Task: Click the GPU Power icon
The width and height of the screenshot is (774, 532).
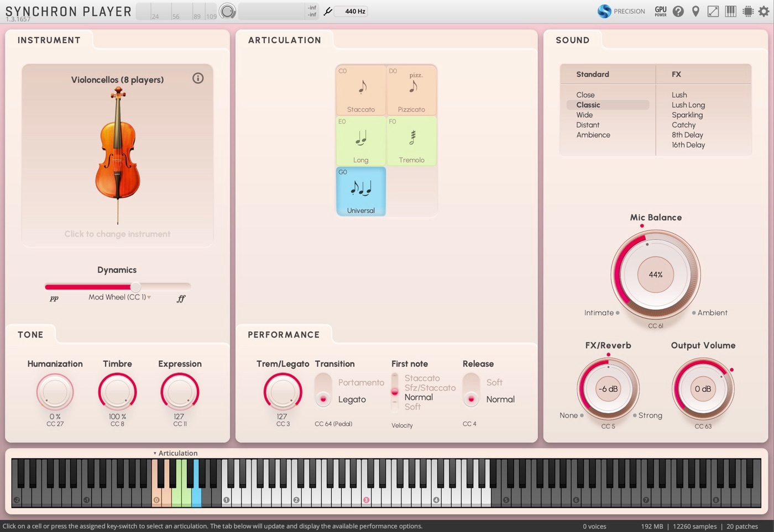Action: tap(660, 10)
